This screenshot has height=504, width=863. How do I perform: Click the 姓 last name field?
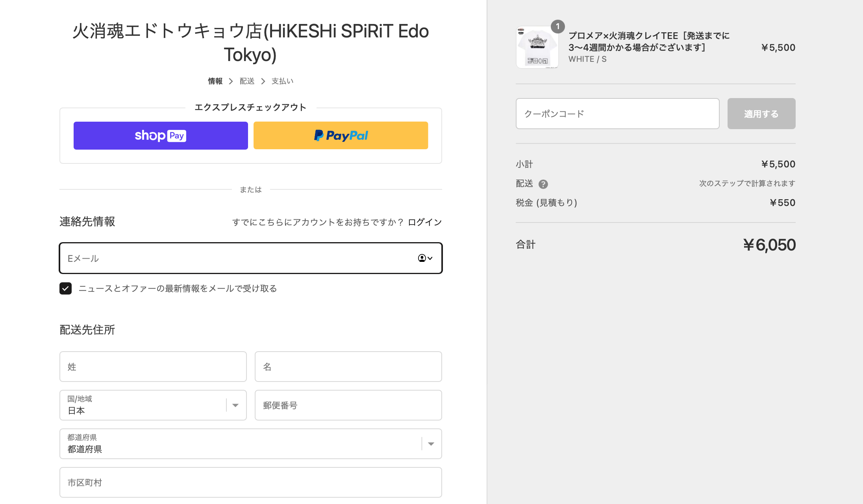tap(153, 367)
